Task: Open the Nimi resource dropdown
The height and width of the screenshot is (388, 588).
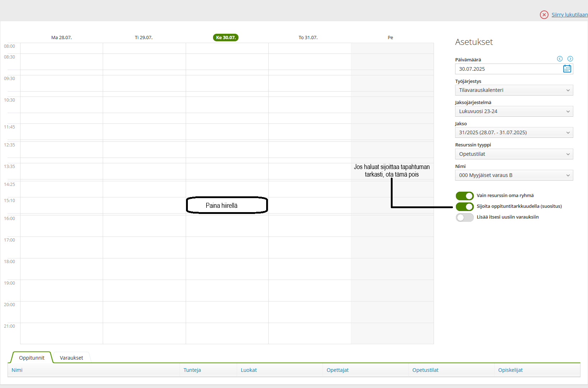Action: point(514,175)
